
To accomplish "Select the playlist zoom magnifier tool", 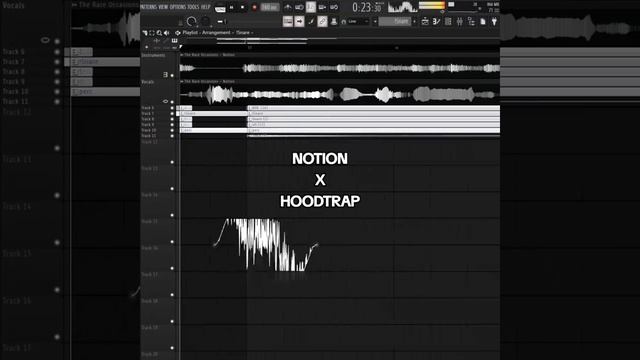I will tap(159, 33).
